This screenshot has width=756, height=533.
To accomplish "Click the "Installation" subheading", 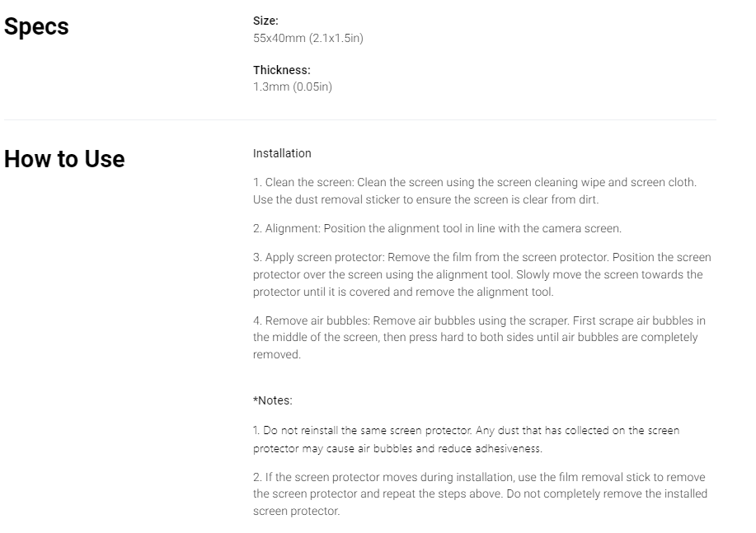I will click(282, 153).
